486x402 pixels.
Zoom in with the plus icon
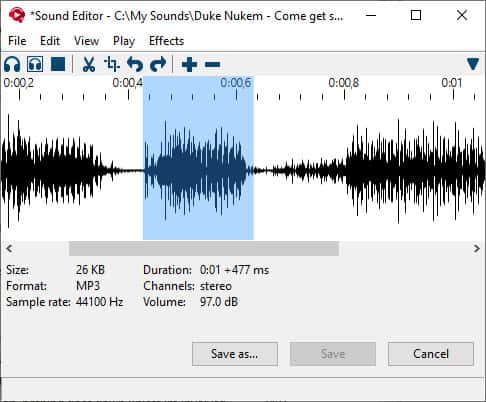(x=189, y=64)
